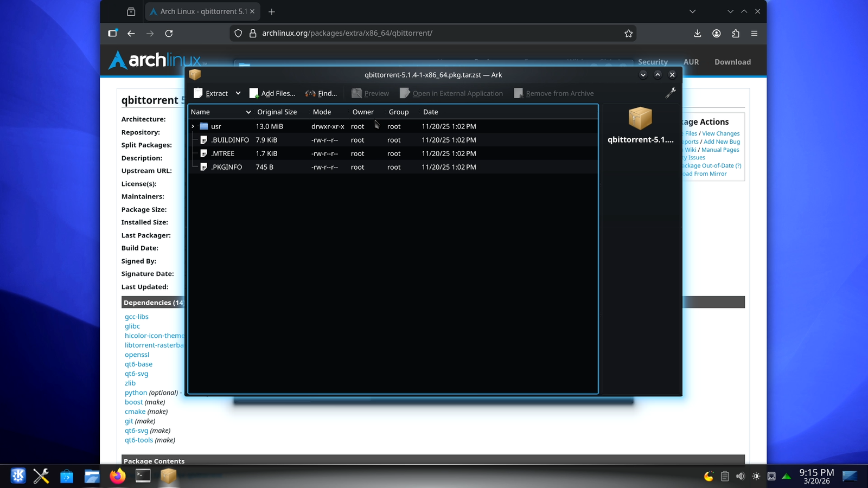Click 745 B size cell
Screen dimensions: 868x488
tap(265, 167)
